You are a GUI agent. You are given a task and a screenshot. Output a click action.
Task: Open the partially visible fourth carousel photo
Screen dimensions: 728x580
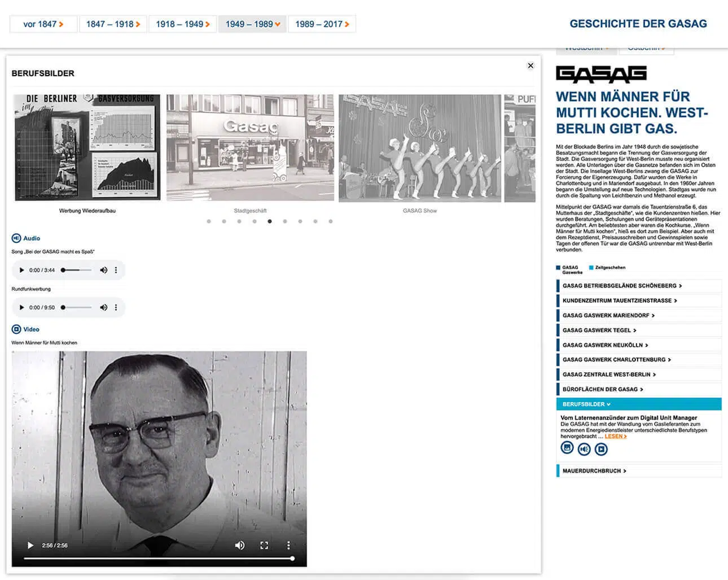click(520, 148)
